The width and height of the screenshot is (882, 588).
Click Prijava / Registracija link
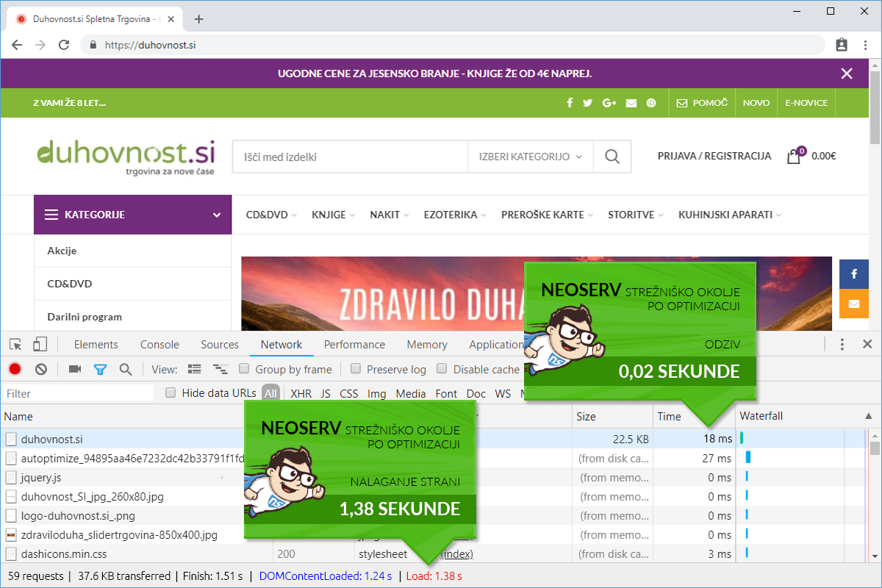[714, 156]
